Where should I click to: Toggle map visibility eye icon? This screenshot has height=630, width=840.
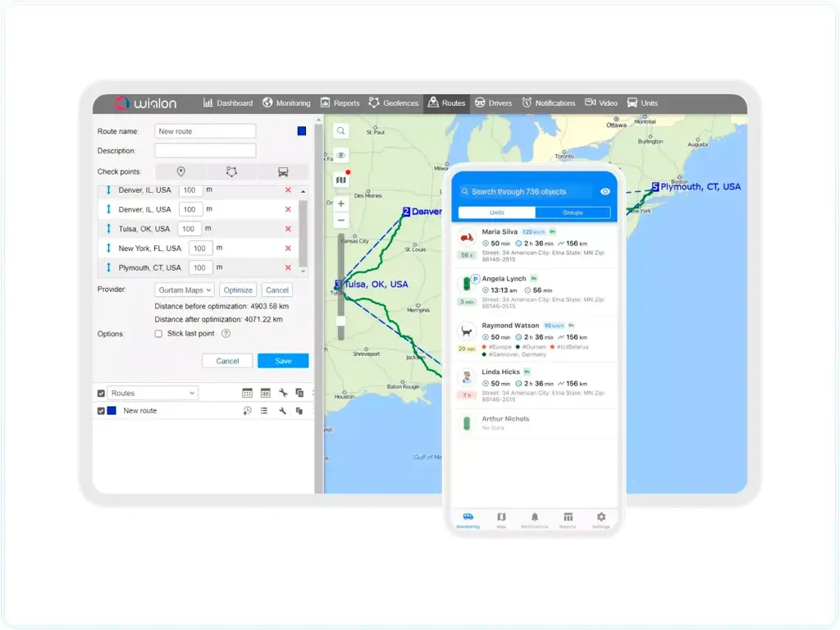click(340, 155)
